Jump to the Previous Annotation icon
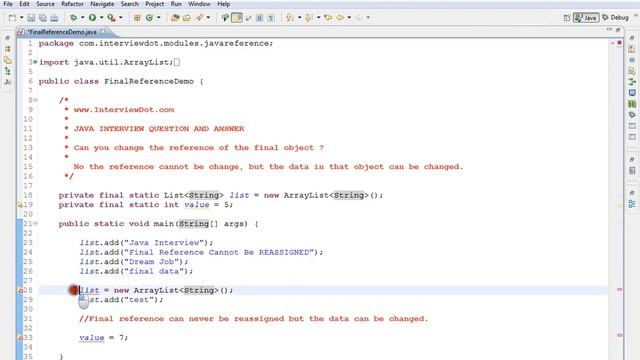The height and width of the screenshot is (360, 640). coord(309,18)
